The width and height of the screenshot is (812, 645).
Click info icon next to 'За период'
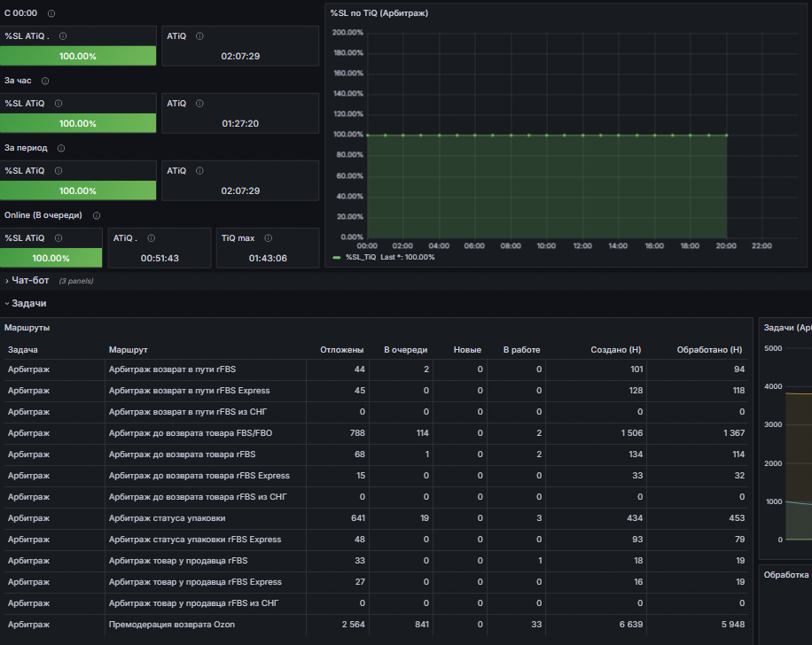point(61,148)
